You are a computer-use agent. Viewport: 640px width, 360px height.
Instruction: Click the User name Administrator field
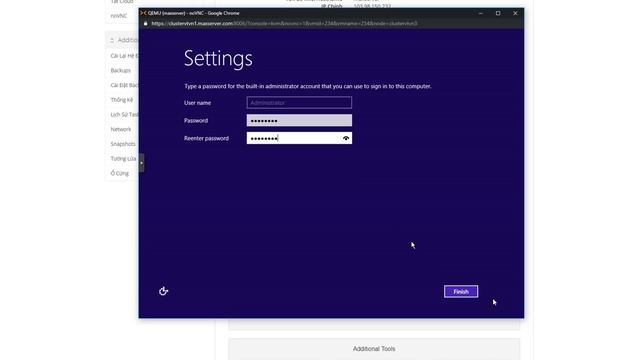(x=299, y=102)
